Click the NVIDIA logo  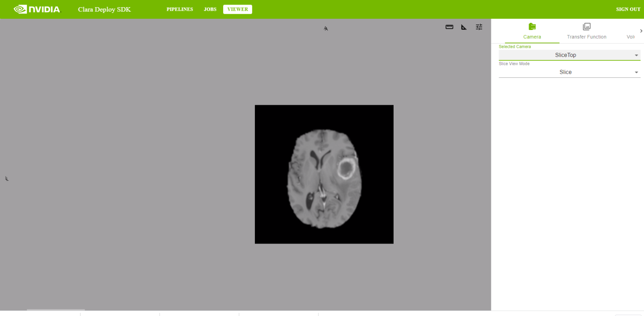click(x=37, y=9)
